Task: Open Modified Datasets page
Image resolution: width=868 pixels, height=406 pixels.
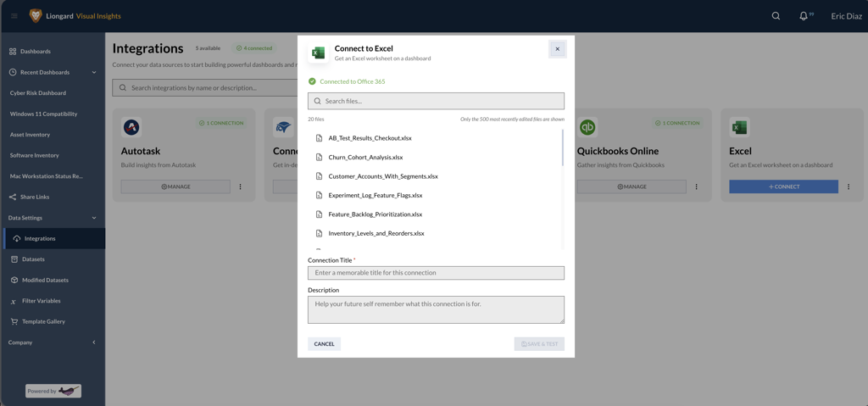Action: pyautogui.click(x=46, y=281)
